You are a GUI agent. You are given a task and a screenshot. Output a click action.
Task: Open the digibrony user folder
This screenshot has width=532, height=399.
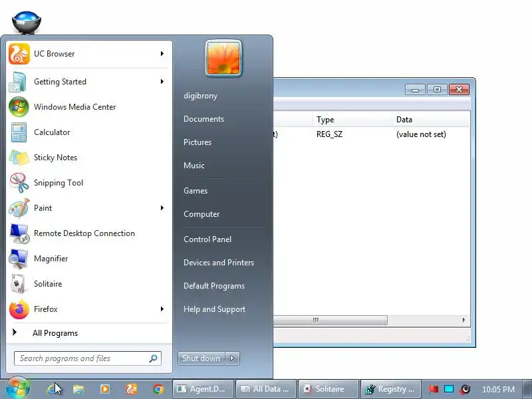coord(201,96)
